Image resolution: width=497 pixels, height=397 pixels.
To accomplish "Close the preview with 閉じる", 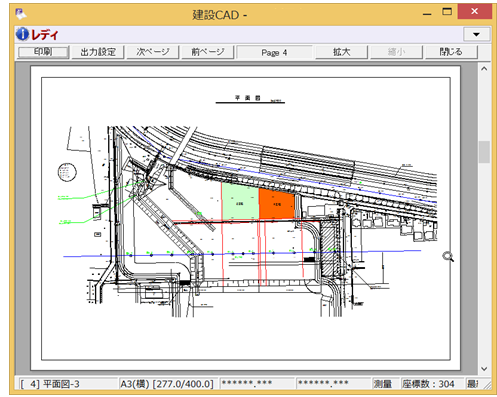I will (x=451, y=52).
